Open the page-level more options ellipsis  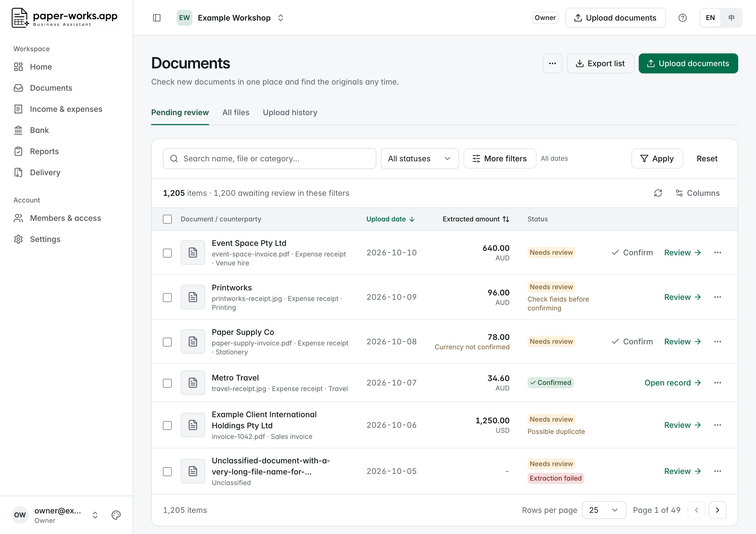click(x=553, y=64)
